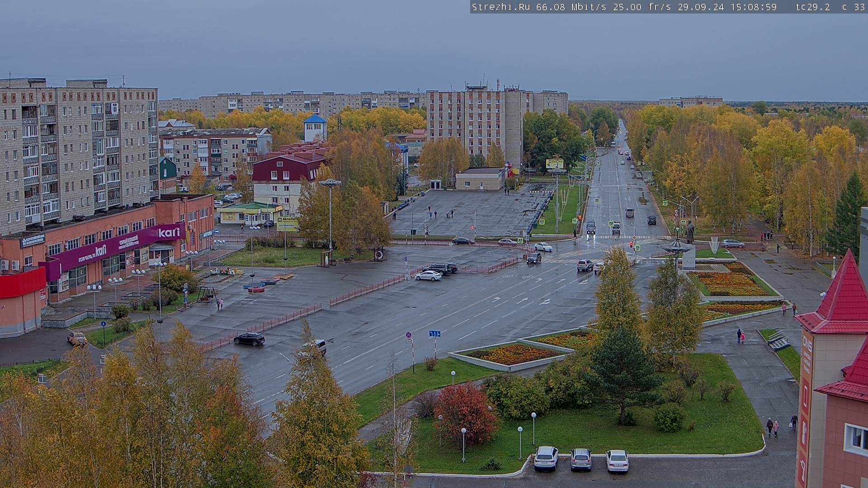Click the 25.00 fr/s frame rate value
This screenshot has width=868, height=488.
643,7
